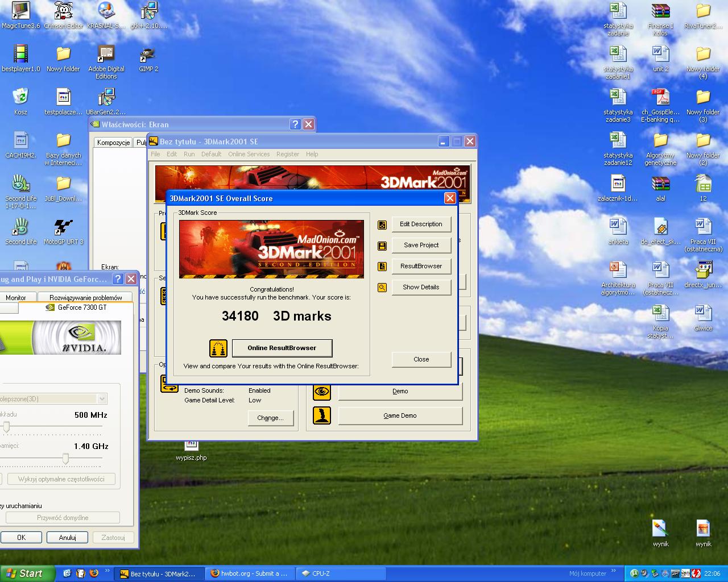Click Firefox quick launch icon
The image size is (728, 582).
(x=94, y=573)
